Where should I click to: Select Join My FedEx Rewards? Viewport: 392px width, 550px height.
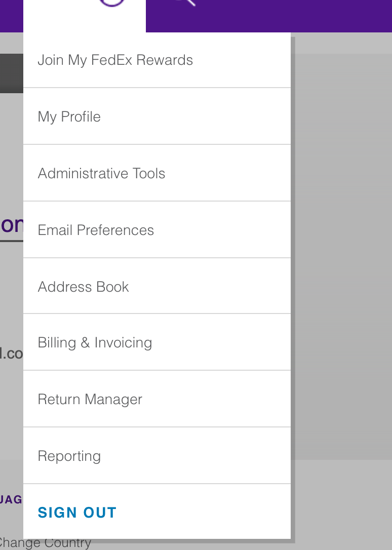(x=115, y=60)
